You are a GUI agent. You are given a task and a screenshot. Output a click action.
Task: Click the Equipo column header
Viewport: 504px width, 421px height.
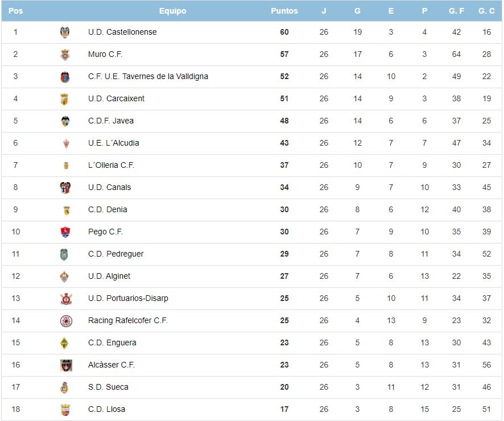(172, 11)
